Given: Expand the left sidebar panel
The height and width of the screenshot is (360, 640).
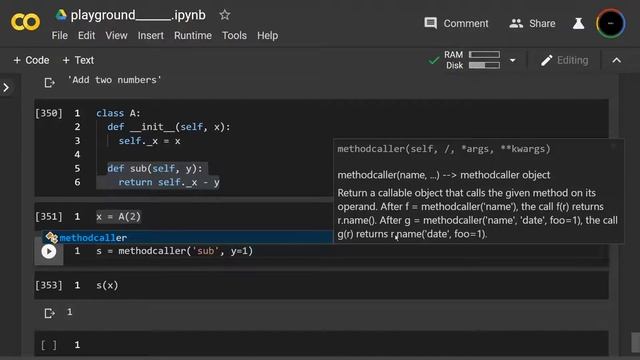Looking at the screenshot, I should point(6,87).
